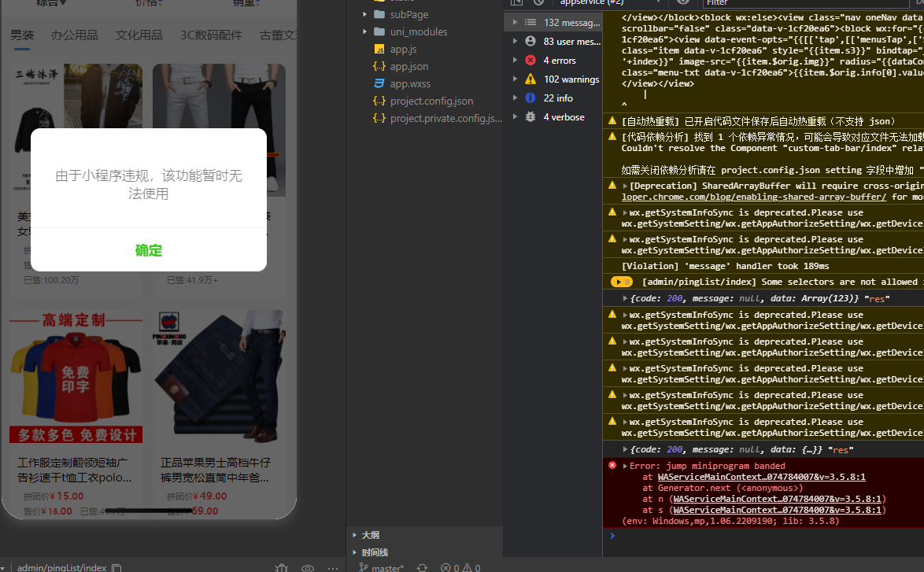Click the bug debug icon in simulator bar
The height and width of the screenshot is (572, 924).
coord(282,568)
